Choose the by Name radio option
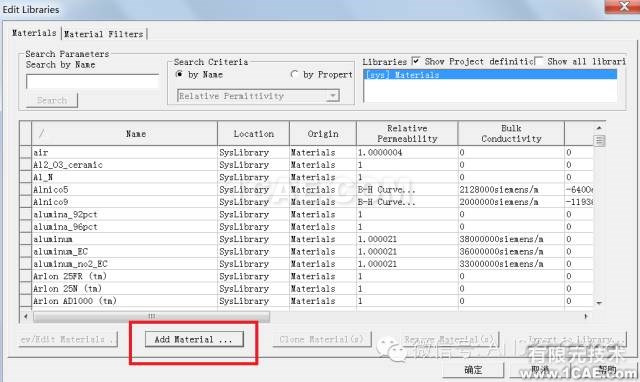The image size is (640, 382). click(179, 74)
